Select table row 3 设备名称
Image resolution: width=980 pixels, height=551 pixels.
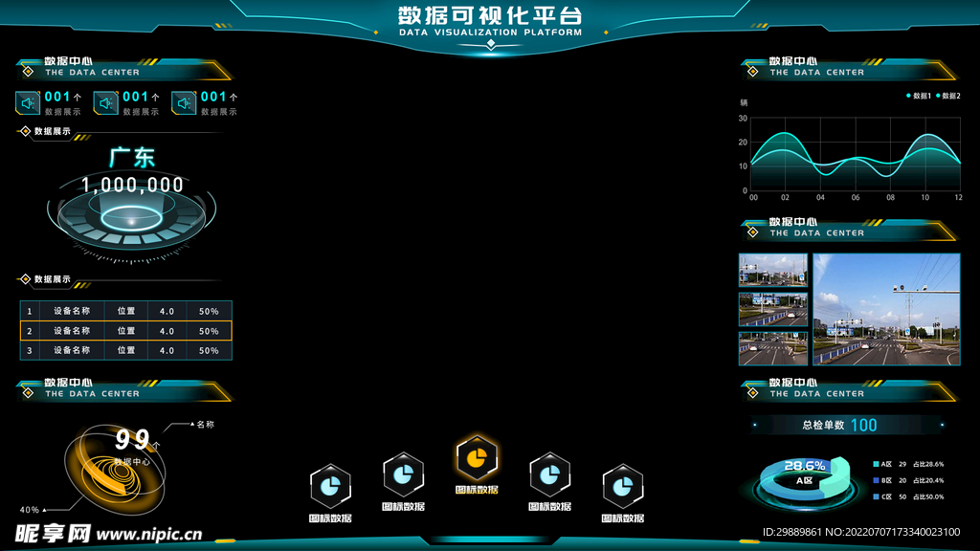pos(125,350)
